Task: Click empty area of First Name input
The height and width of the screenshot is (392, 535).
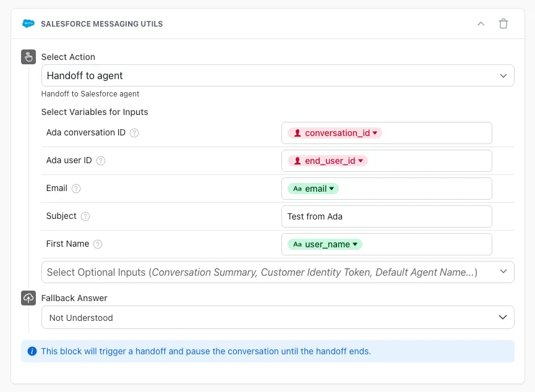Action: point(427,244)
